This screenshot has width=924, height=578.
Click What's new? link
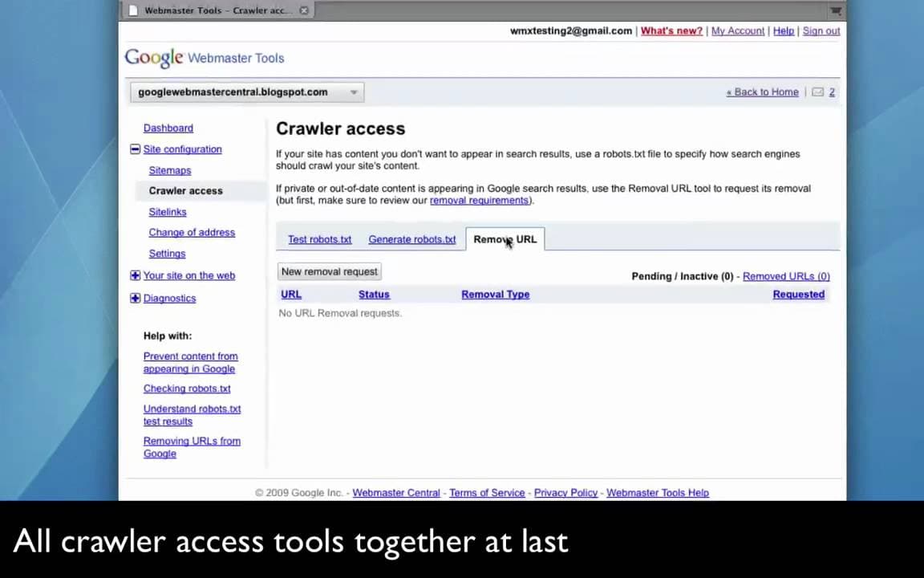coord(671,31)
